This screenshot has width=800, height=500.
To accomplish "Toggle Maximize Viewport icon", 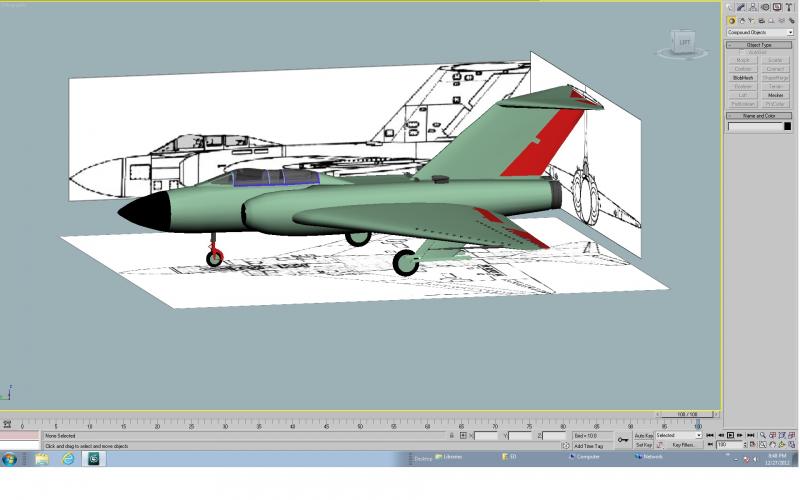I will tap(791, 445).
